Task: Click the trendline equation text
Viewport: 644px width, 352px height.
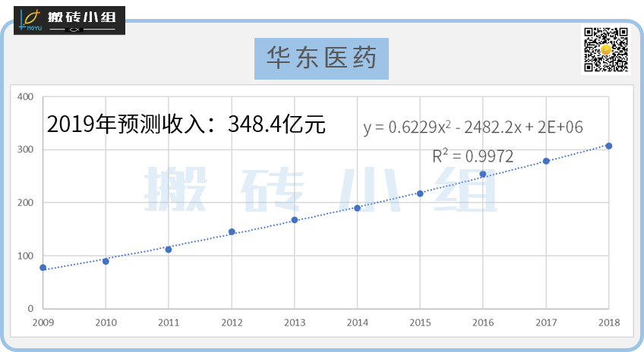Action: [473, 127]
